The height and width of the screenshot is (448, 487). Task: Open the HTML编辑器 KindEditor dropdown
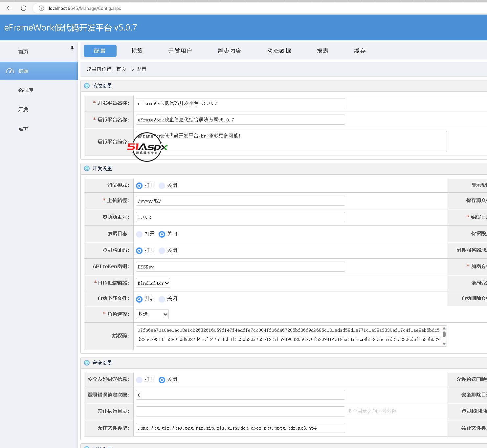point(153,283)
